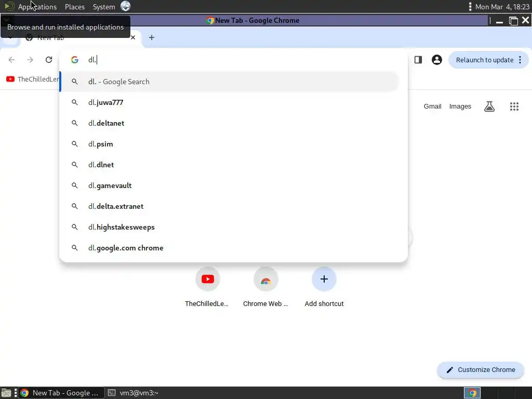The image size is (532, 399).
Task: Click the TheChilledLer YouTube bookmark
Action: coord(33,79)
